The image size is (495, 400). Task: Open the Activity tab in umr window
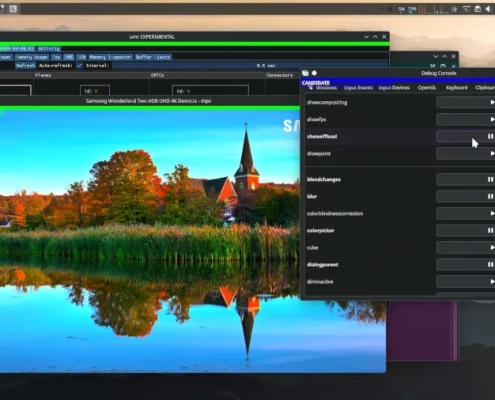coord(49,49)
